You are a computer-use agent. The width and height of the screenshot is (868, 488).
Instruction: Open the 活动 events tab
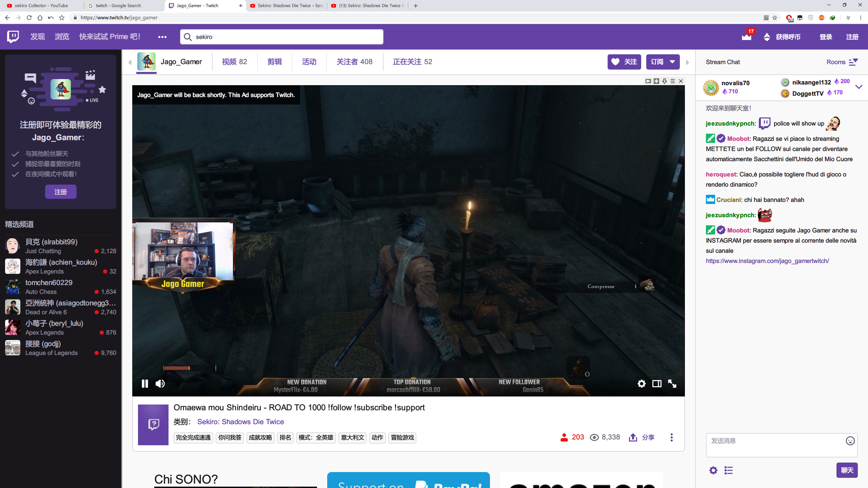click(309, 62)
